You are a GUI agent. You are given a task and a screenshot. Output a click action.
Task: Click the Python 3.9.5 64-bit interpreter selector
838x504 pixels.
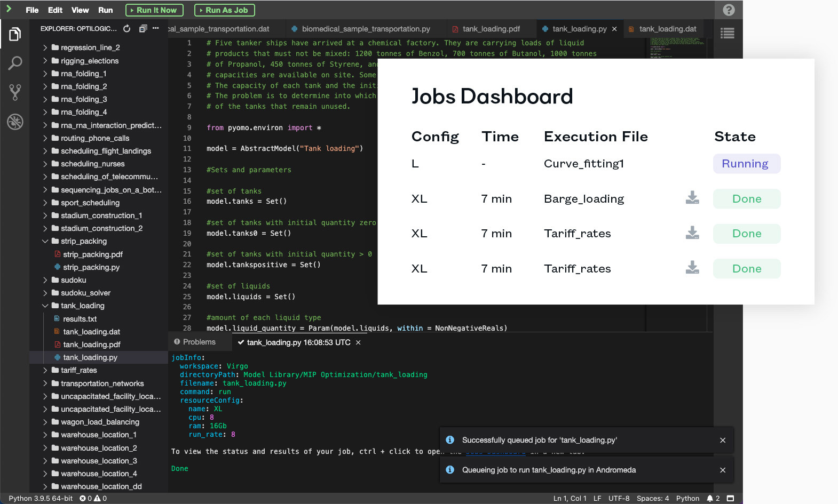(41, 498)
